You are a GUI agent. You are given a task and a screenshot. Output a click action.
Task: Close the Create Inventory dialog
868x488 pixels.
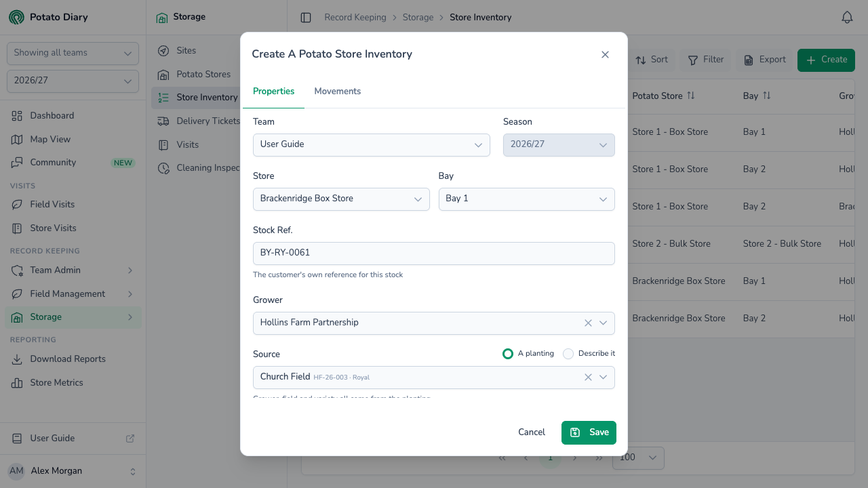pos(606,55)
